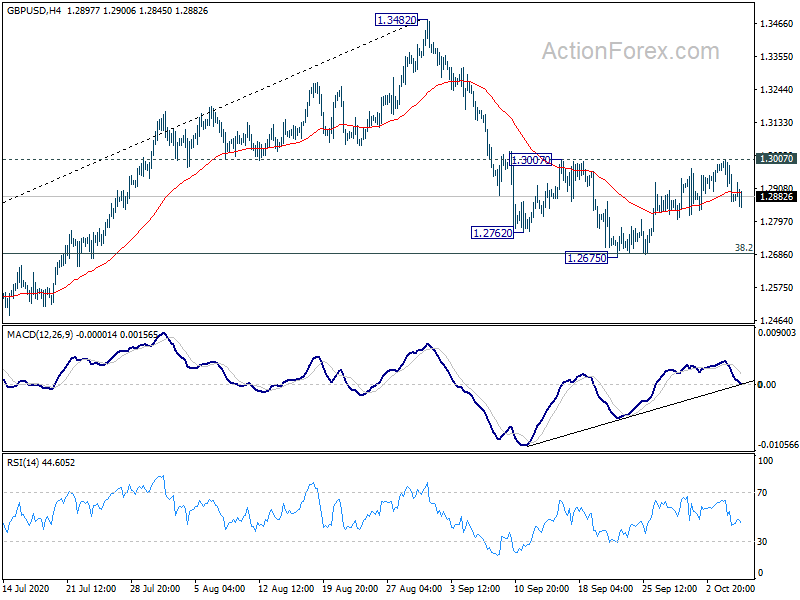Screen dimensions: 800x600
Task: Click the 1.30070 resistance label box
Action: pos(531,160)
